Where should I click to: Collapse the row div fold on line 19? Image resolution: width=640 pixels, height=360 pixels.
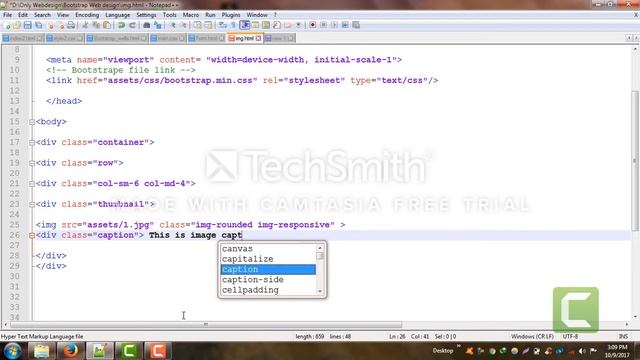tap(32, 163)
